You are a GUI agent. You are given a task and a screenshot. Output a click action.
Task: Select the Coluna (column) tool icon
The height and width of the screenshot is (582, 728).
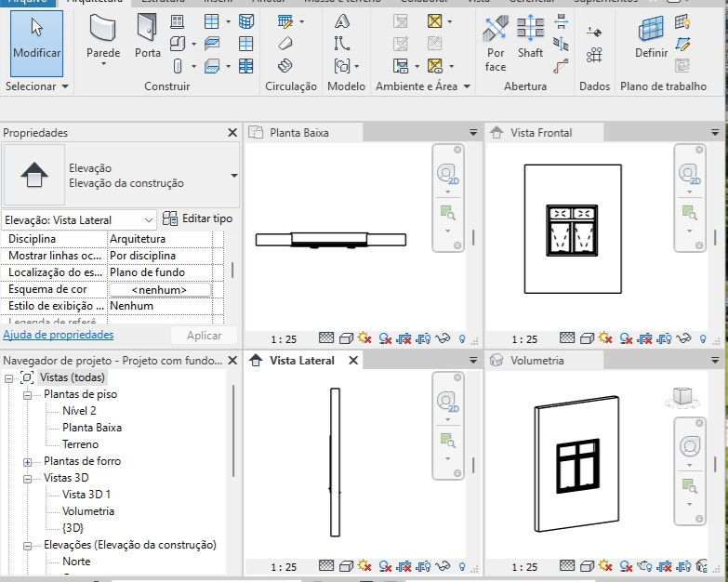point(178,66)
